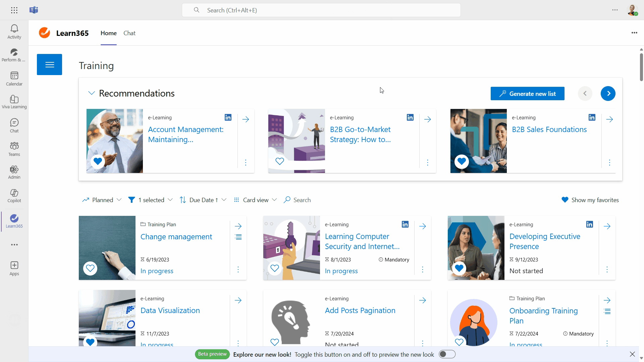Dismiss the new look preview banner
The height and width of the screenshot is (362, 644).
click(x=632, y=354)
